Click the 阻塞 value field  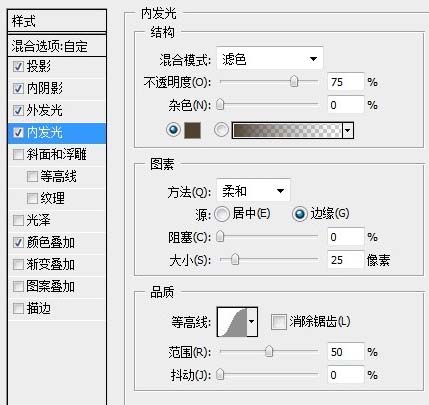(x=346, y=237)
